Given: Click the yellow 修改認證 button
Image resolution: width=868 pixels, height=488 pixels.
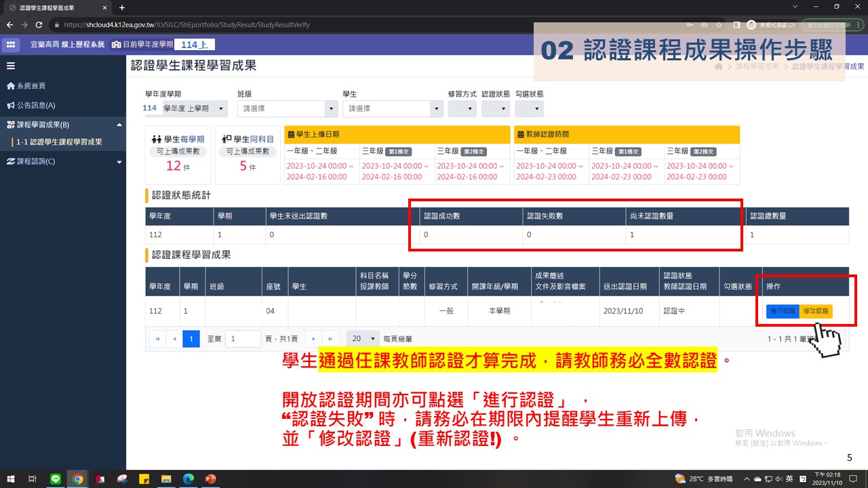Looking at the screenshot, I should [x=816, y=311].
